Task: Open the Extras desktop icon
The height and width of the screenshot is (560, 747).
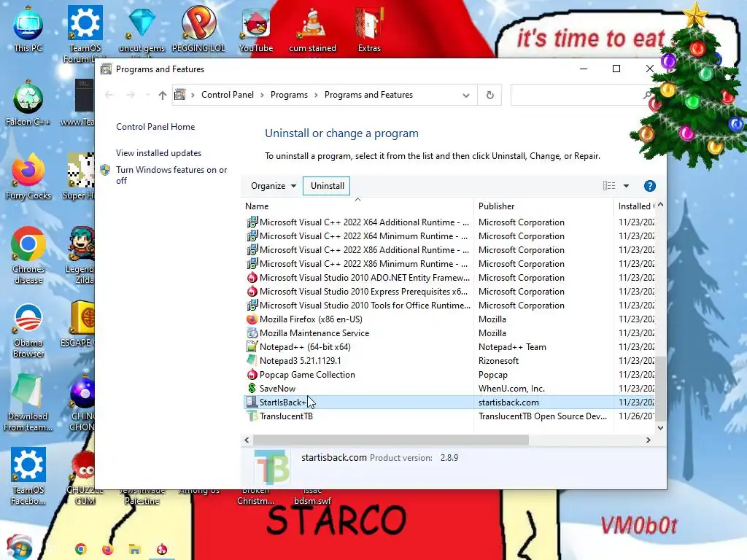Action: coord(369,28)
